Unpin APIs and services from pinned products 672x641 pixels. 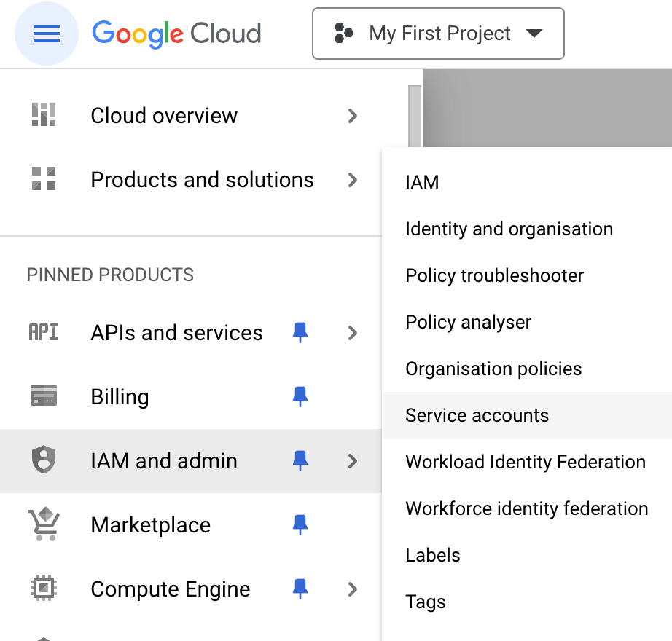pyautogui.click(x=300, y=332)
